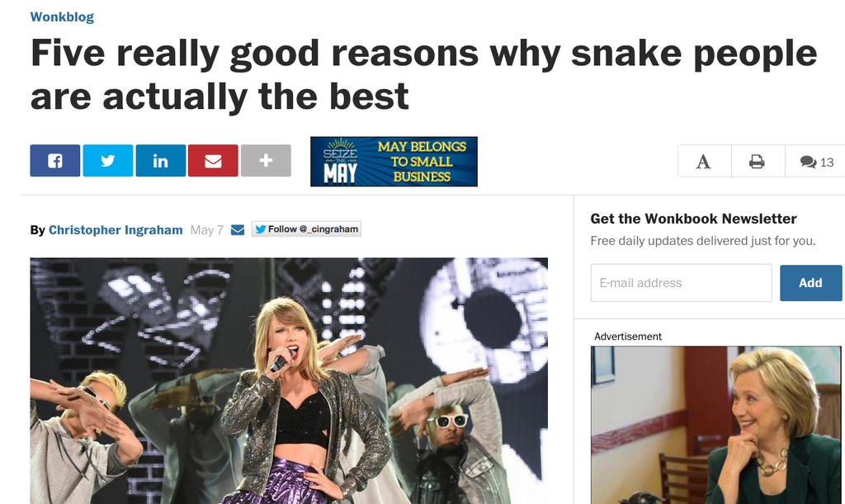
Task: Share the article on Facebook
Action: pos(55,161)
